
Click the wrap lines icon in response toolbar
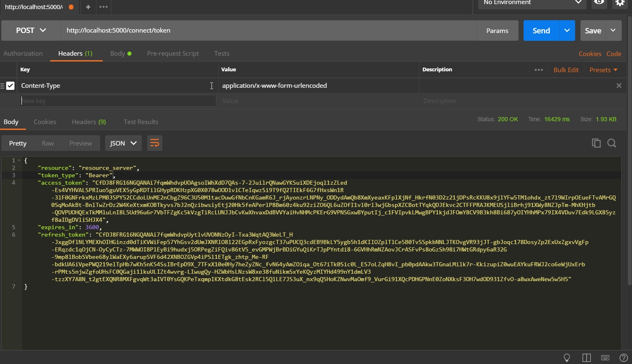(155, 143)
